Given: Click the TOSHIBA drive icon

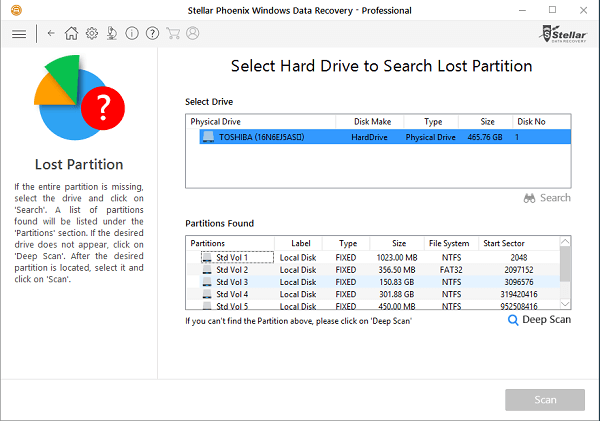Looking at the screenshot, I should pos(208,137).
